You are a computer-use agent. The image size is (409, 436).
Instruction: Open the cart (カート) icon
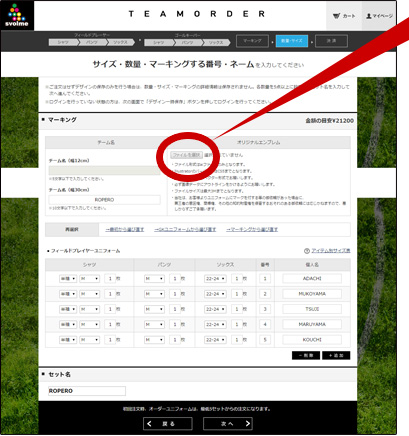click(x=344, y=16)
